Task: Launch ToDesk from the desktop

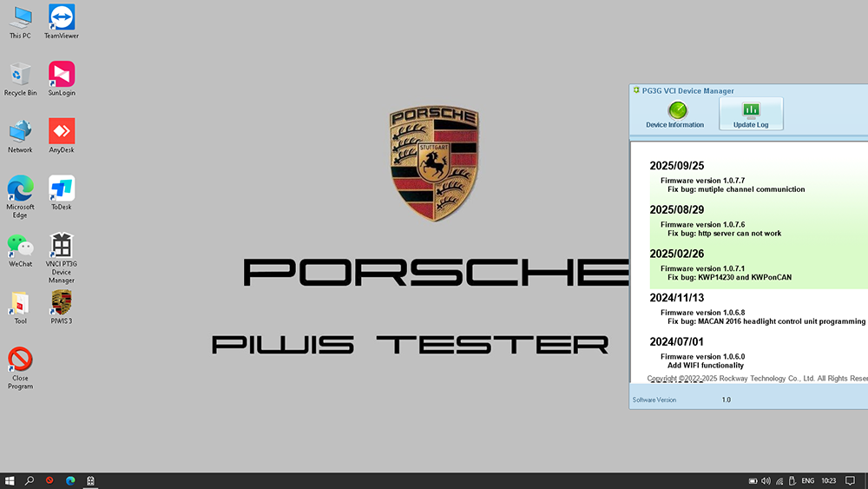Action: (62, 190)
